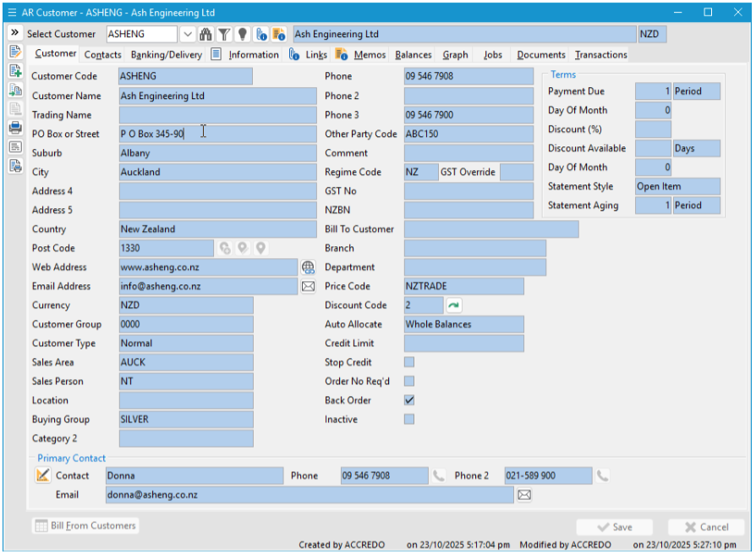Click the middle map pin icon by Post Code
This screenshot has height=556, width=756.
click(x=243, y=248)
